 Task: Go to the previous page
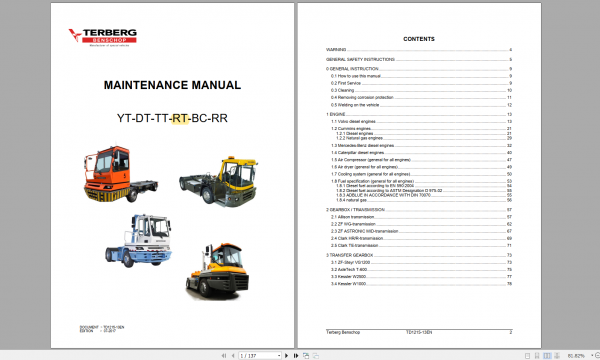[233, 356]
